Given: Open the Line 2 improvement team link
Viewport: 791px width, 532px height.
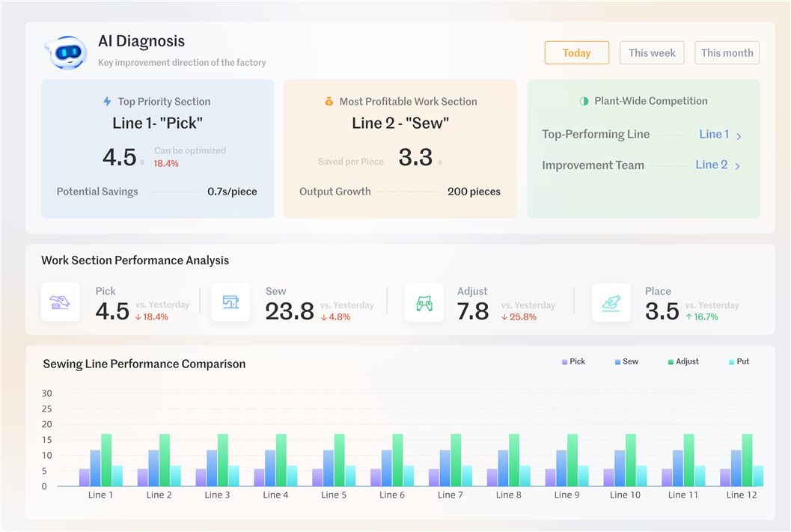Looking at the screenshot, I should click(711, 165).
